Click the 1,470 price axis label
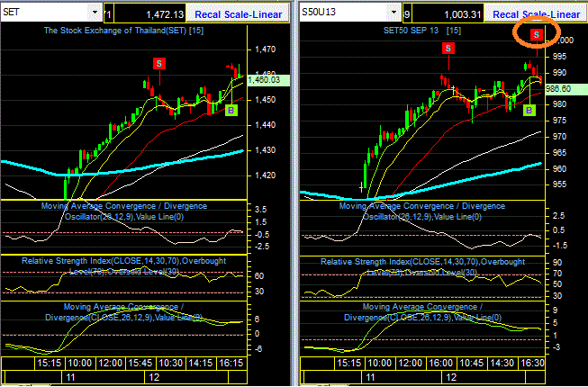Screen dimensions: 588x387 coord(265,49)
